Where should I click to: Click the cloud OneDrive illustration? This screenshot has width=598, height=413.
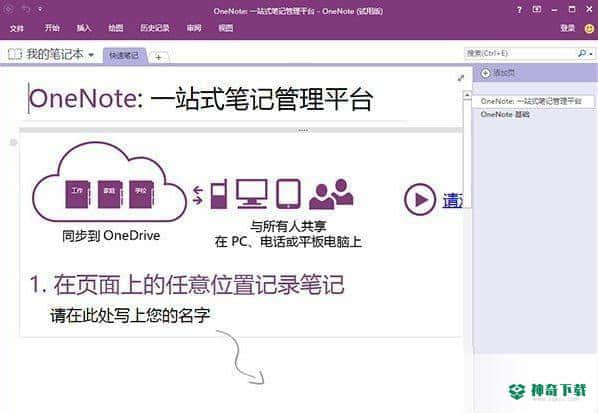(109, 182)
